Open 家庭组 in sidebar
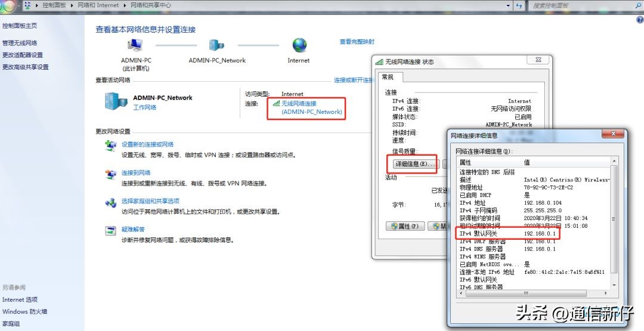The image size is (644, 331). [11, 324]
